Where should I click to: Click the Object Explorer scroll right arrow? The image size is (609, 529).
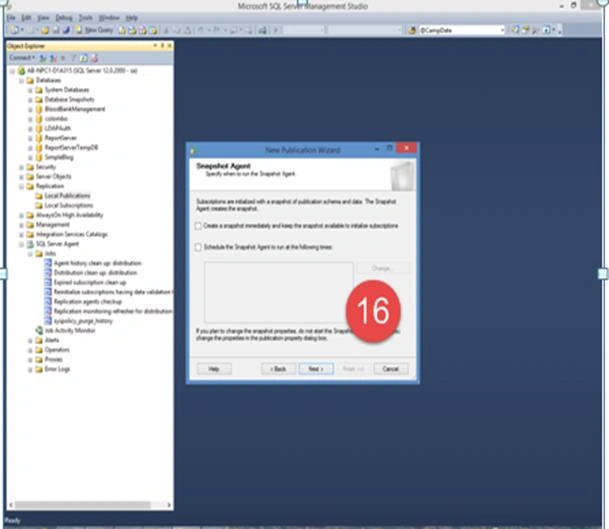click(x=169, y=505)
